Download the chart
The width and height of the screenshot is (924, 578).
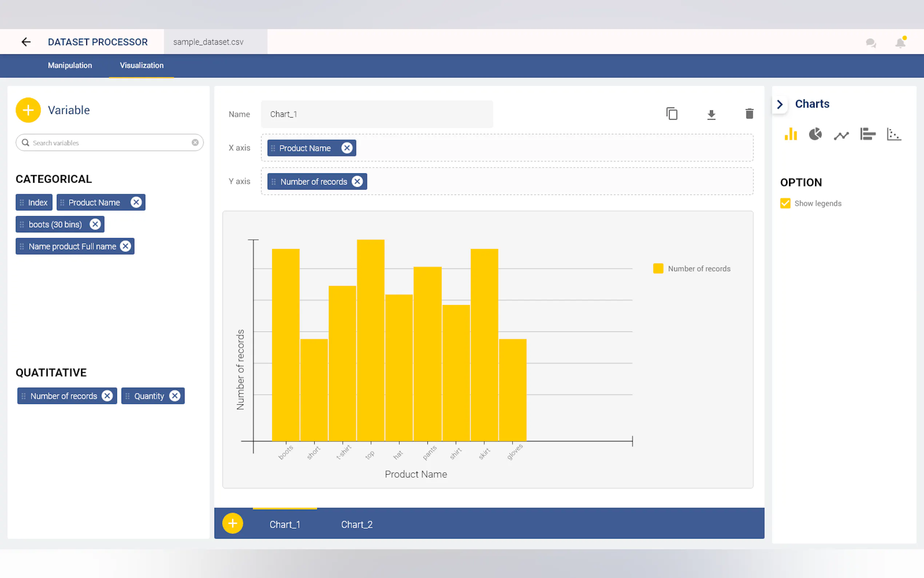[x=711, y=114]
